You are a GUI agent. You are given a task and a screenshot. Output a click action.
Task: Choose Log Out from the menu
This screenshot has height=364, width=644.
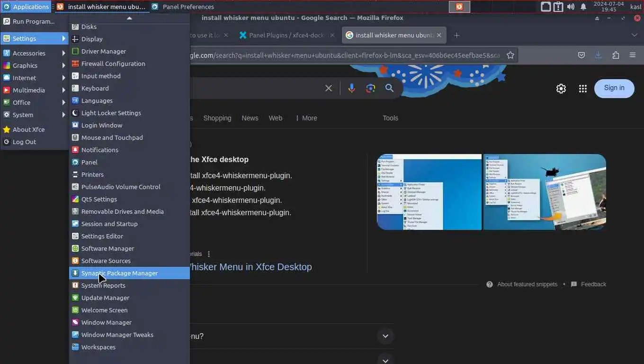click(35, 142)
